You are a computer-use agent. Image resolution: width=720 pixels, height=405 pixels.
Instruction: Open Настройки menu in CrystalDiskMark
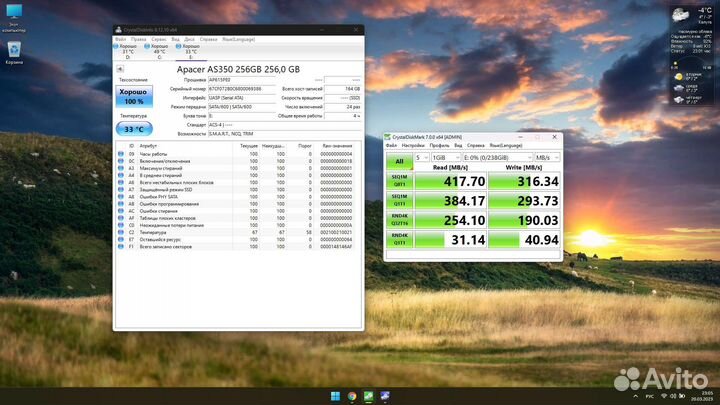[x=413, y=146]
